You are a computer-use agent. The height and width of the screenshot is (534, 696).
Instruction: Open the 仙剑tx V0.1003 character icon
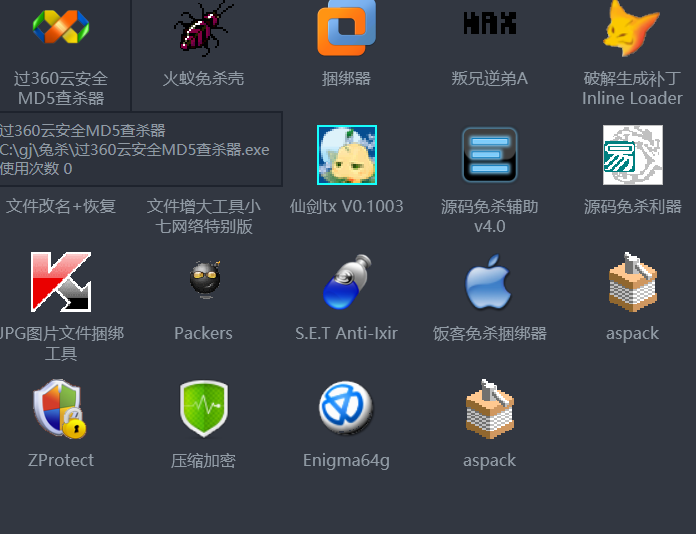tap(347, 155)
